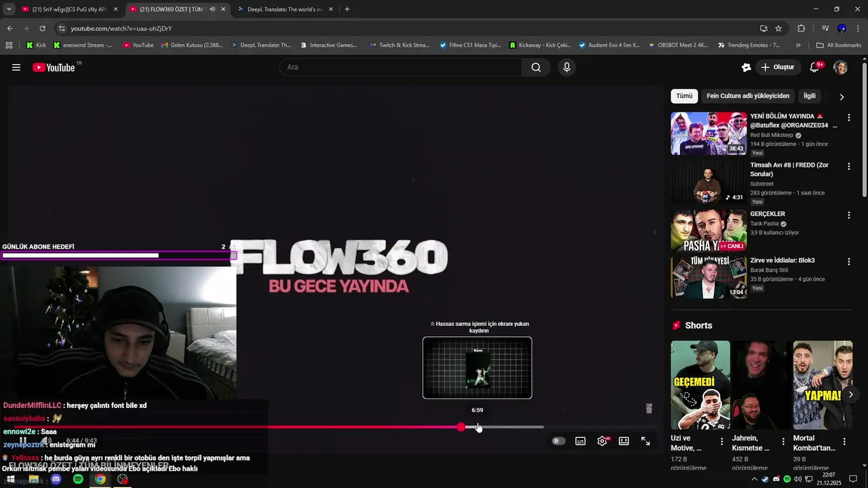Close the FLOW360 ÖZET browser tab

(x=223, y=9)
